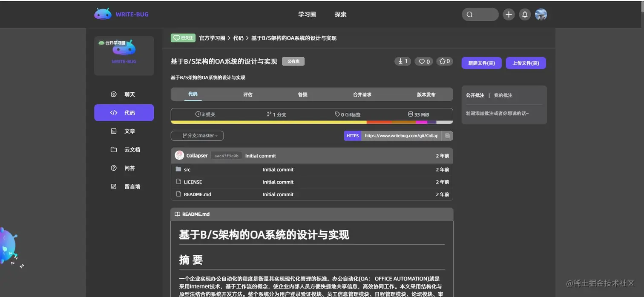This screenshot has height=297, width=644.
Task: Click 新建文件(夹) button
Action: point(482,63)
